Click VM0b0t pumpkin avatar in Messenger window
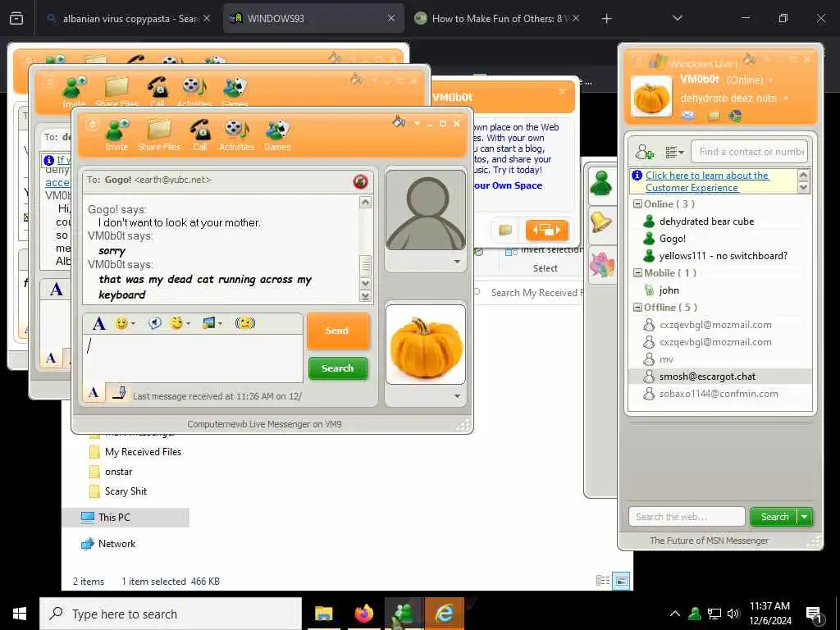Image resolution: width=840 pixels, height=630 pixels. point(651,97)
